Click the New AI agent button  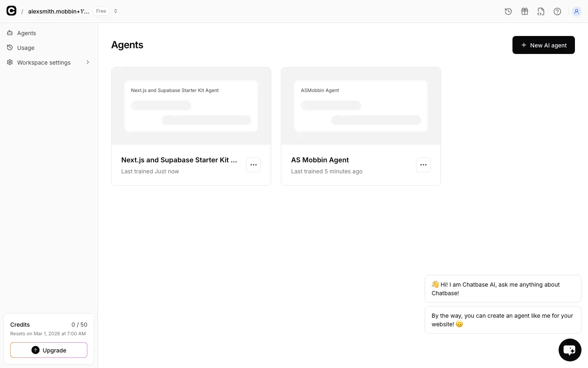[543, 45]
